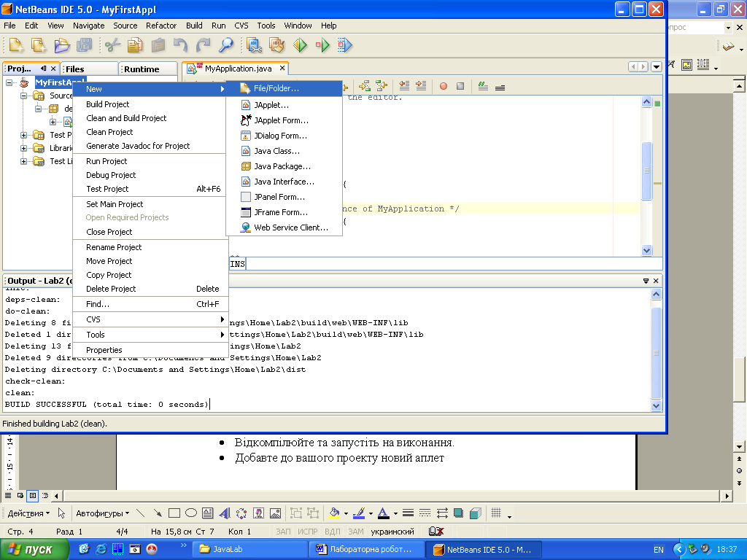Click the Copy toolbar icon

coord(135,45)
